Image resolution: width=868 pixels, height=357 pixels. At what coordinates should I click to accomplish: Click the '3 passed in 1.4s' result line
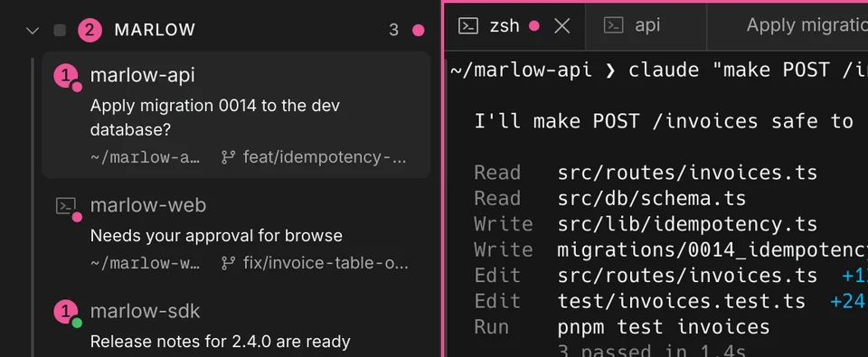tap(651, 351)
